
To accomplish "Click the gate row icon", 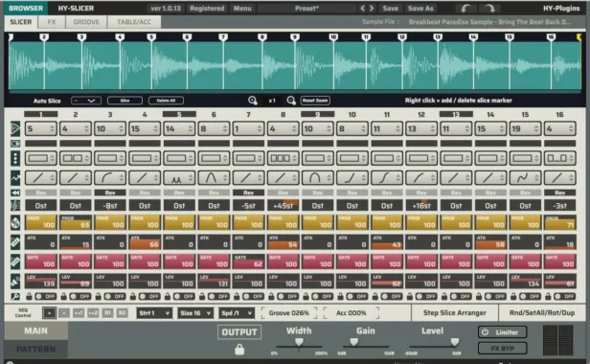I will [15, 262].
